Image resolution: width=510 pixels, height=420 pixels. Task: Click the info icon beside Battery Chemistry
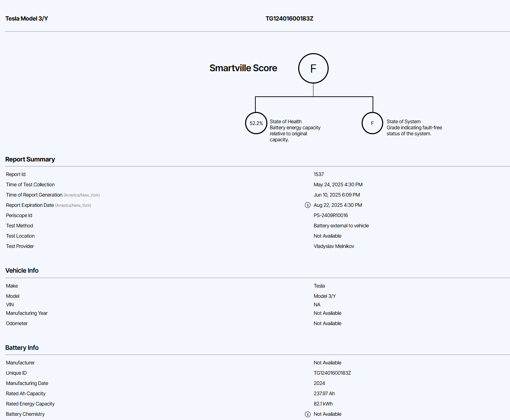click(x=308, y=414)
